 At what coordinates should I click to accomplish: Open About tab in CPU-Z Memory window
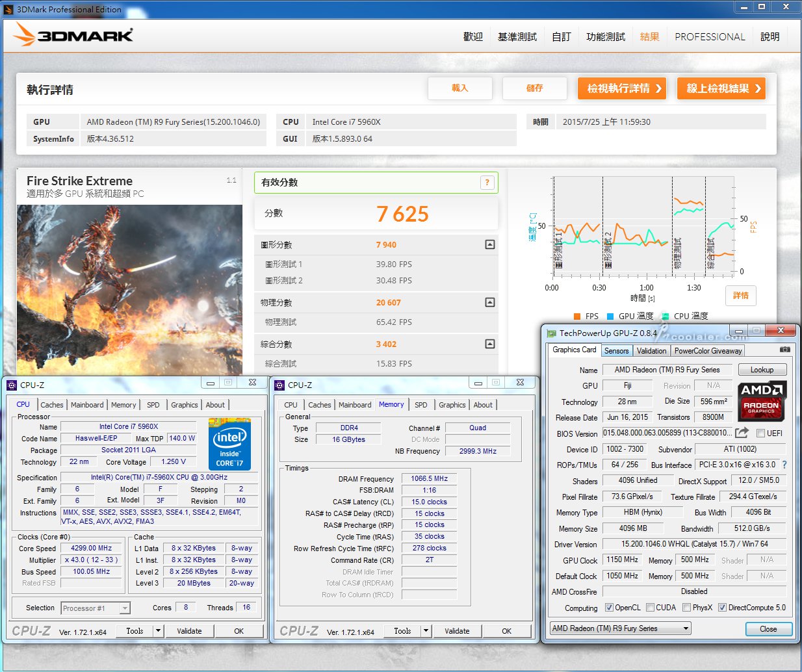coord(483,405)
